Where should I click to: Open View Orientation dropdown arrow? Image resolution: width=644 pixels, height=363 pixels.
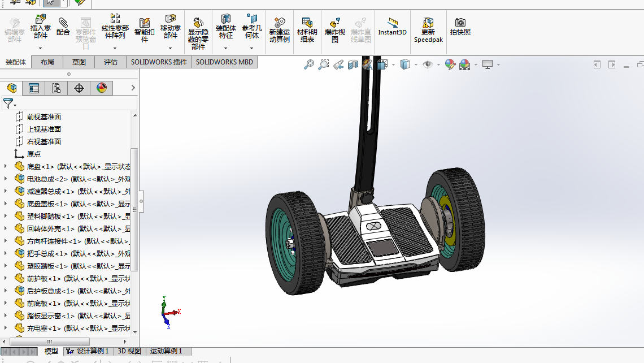394,64
